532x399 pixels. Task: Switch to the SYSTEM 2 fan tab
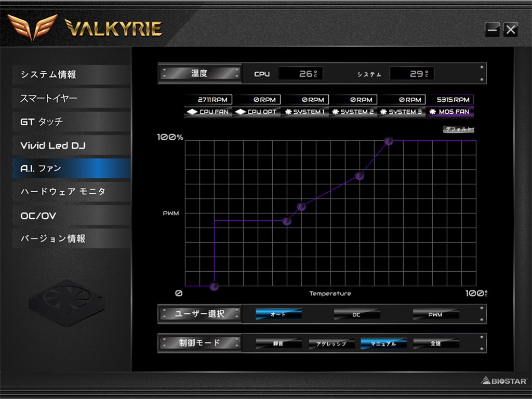click(x=353, y=112)
